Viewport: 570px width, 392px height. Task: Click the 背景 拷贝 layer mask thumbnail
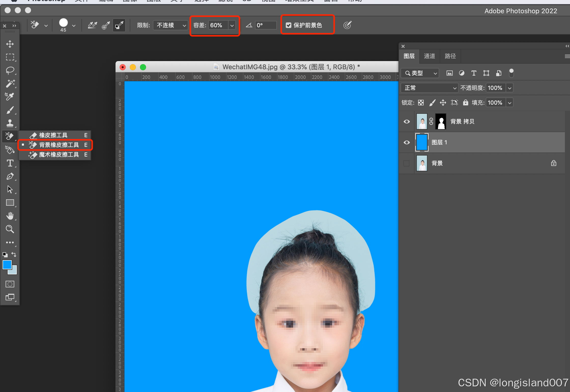click(x=441, y=121)
